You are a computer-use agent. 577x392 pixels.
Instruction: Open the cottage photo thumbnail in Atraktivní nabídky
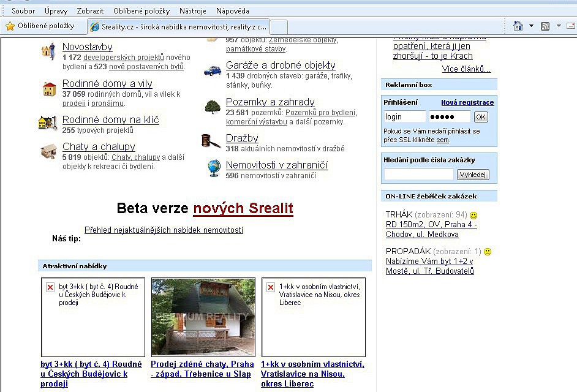[x=203, y=317]
